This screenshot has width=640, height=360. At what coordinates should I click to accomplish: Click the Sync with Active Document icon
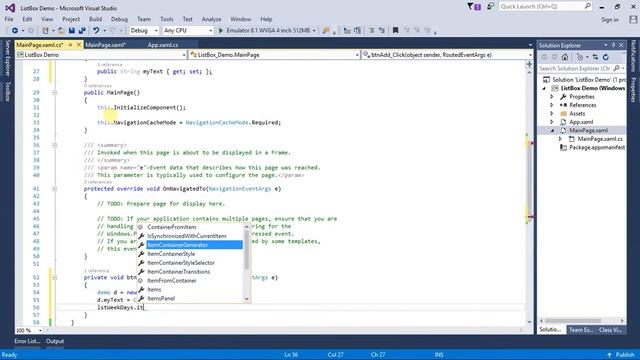[596, 57]
